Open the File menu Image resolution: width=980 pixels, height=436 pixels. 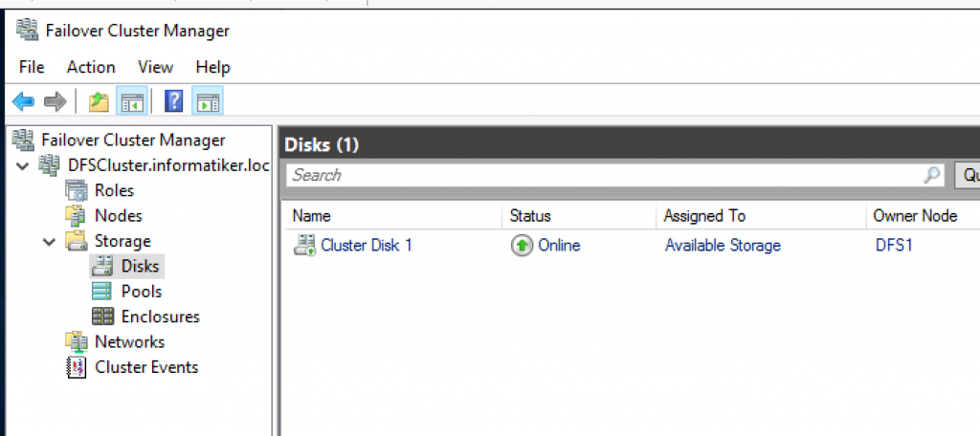32,67
